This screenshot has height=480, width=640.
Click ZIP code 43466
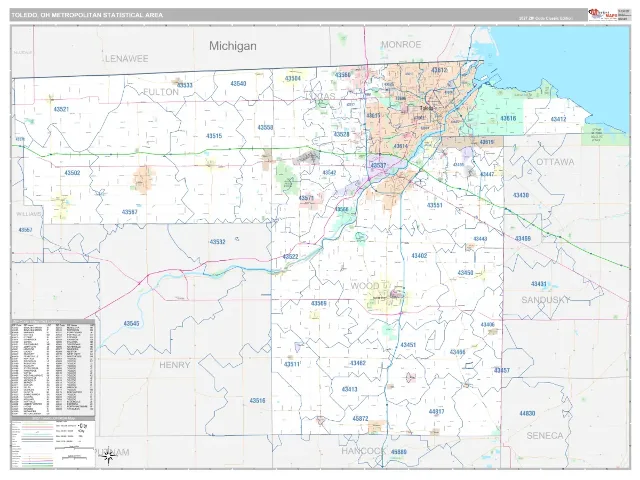458,352
